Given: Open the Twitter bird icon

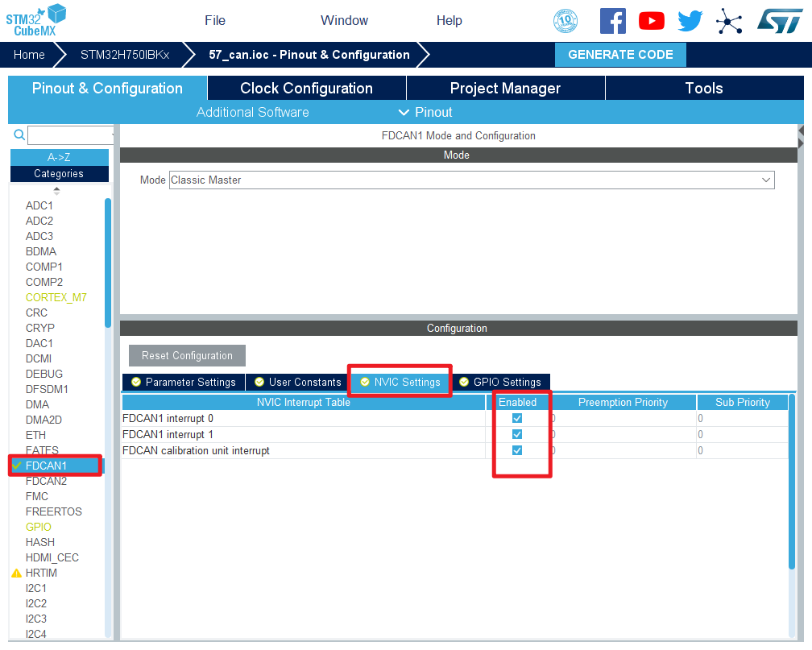Looking at the screenshot, I should pos(690,21).
